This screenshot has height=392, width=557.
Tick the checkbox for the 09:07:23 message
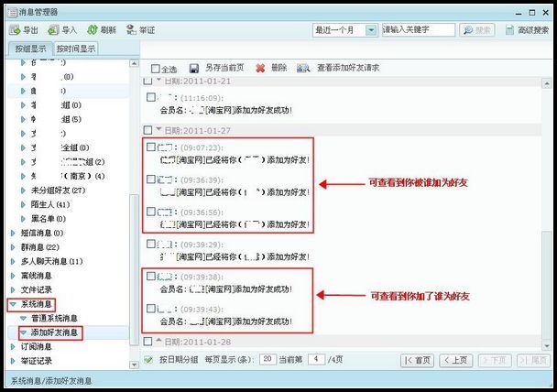click(150, 147)
